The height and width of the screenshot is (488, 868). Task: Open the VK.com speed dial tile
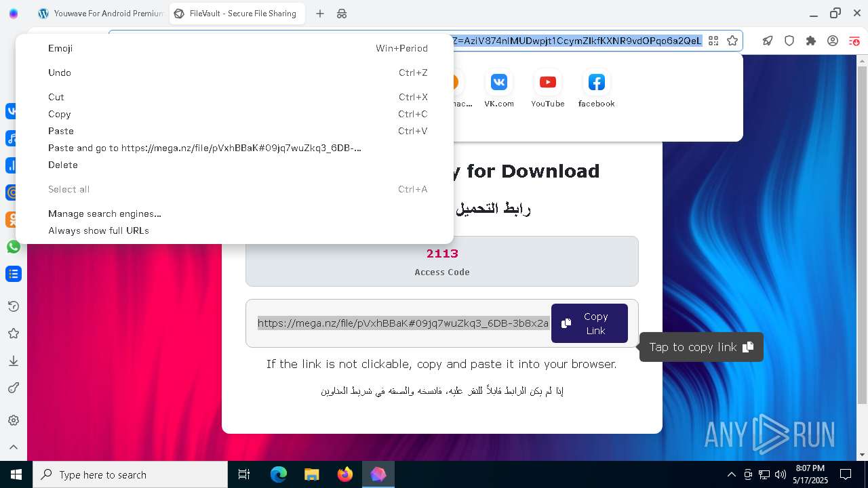(x=499, y=89)
